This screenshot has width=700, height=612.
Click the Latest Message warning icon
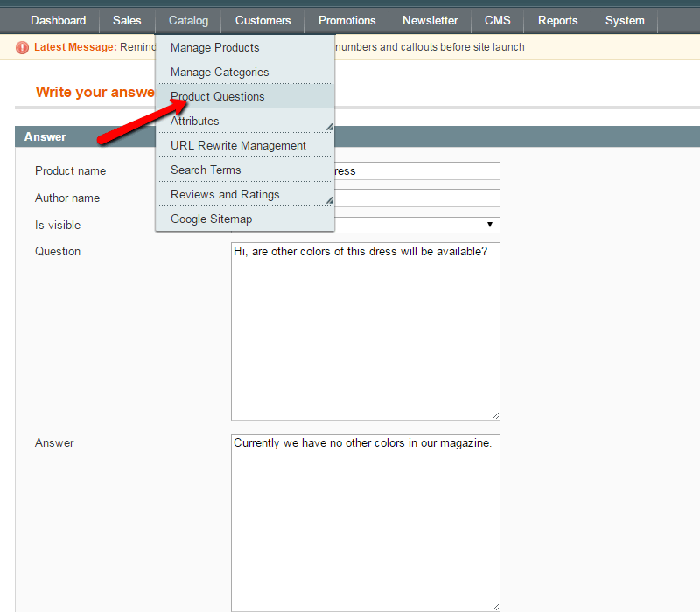tap(23, 47)
